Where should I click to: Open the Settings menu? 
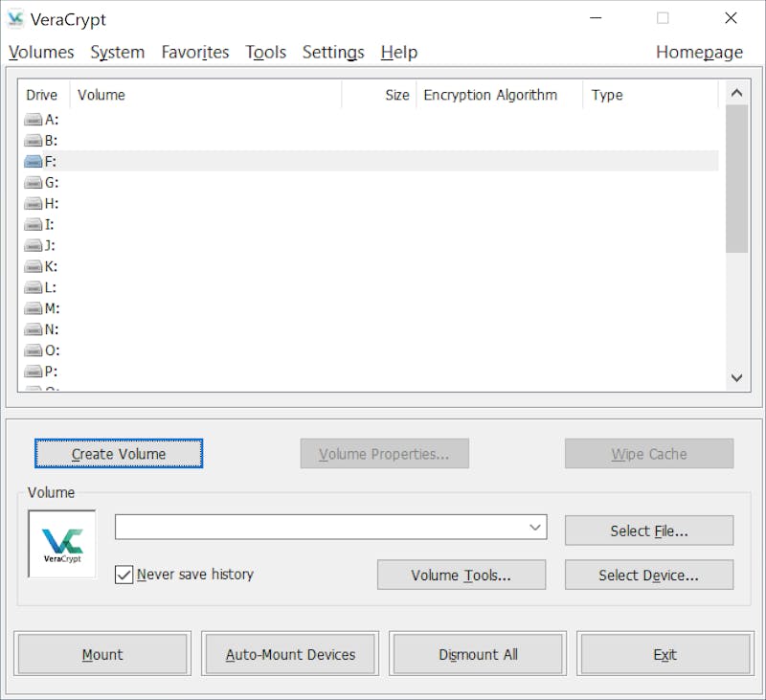333,52
